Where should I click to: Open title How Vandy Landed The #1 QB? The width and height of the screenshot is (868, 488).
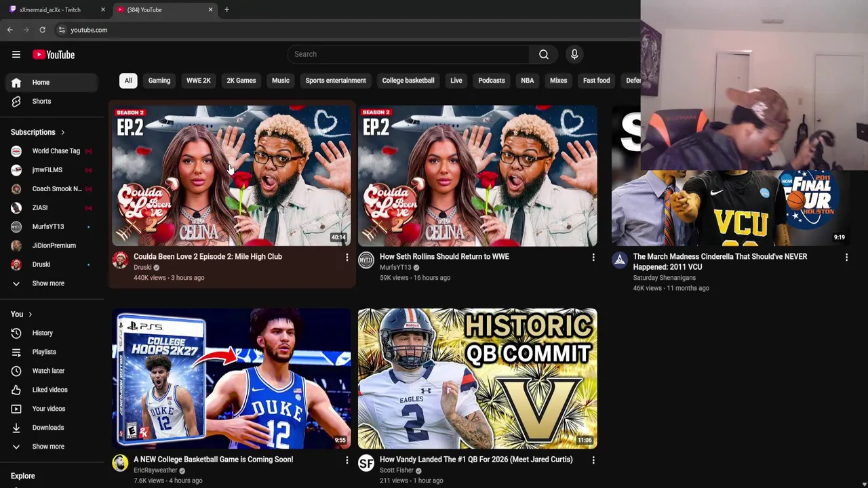tap(476, 460)
